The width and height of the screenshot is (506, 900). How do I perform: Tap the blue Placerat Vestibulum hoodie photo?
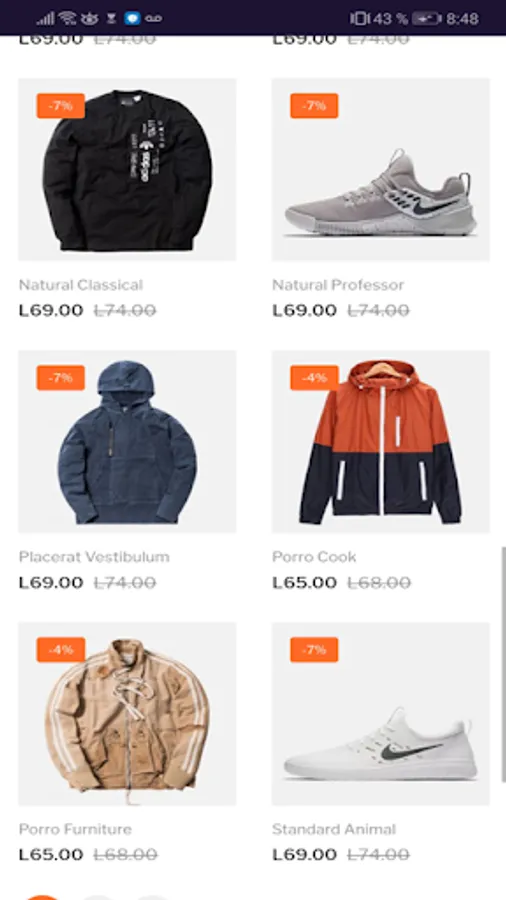tap(127, 441)
